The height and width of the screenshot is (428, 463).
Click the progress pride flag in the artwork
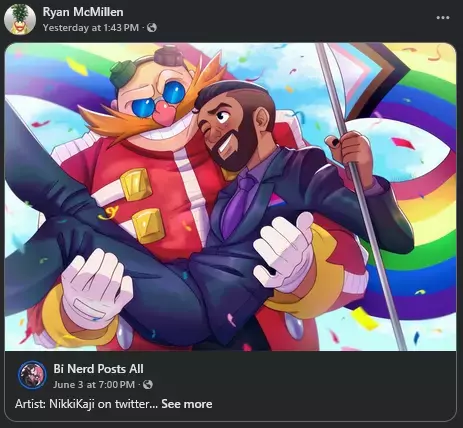(x=367, y=78)
